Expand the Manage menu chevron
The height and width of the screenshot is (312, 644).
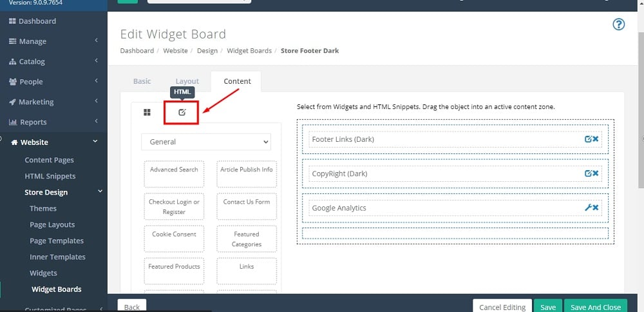(x=96, y=40)
